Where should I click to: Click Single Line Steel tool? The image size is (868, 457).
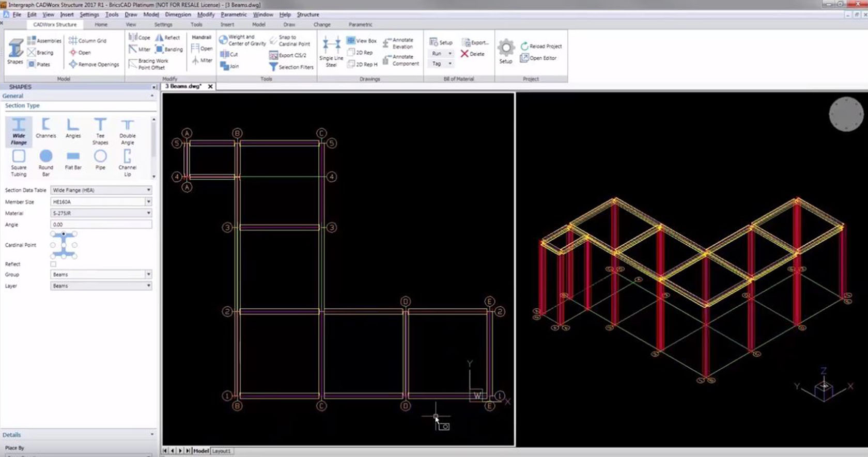(x=331, y=52)
